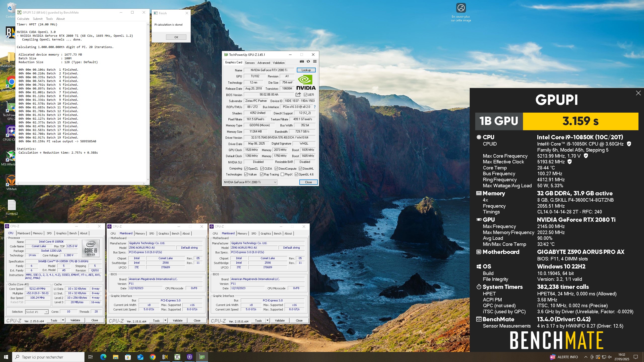Click Validate in the leftmost CPU-Z window
Viewport: 644px width, 362px height.
(75, 320)
